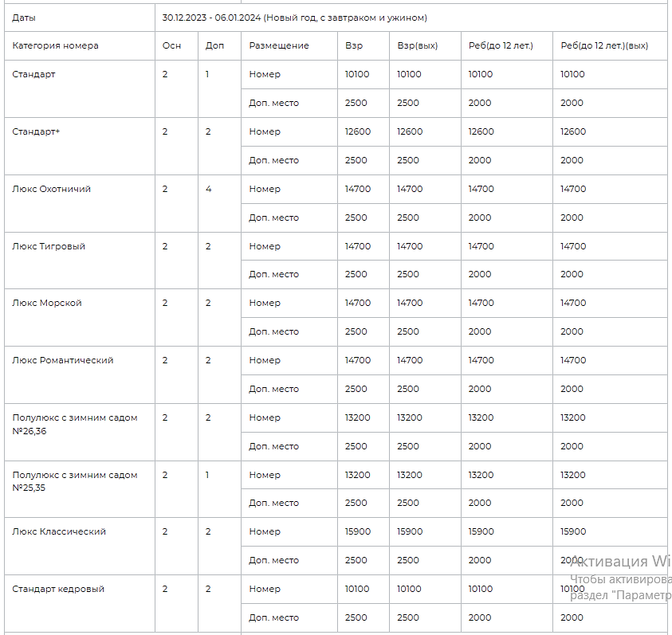Select the Стандарт кедровый category cell
The width and height of the screenshot is (672, 635).
pos(80,604)
